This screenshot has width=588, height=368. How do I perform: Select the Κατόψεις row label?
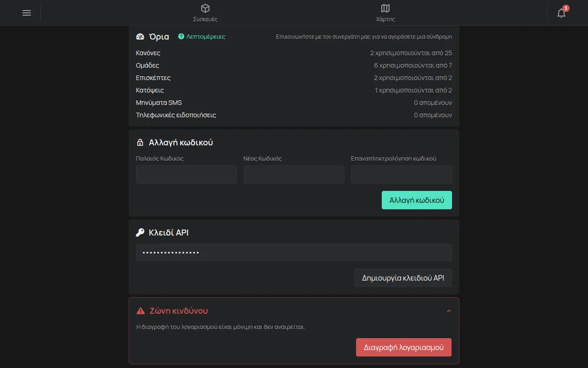click(x=150, y=90)
